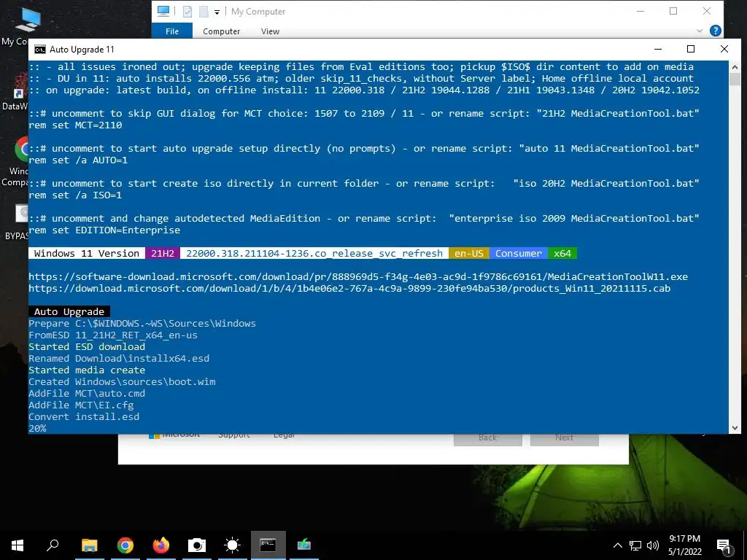Screen dimensions: 747x560
Task: Click the console vertical scrollbar thumb
Action: click(x=735, y=79)
